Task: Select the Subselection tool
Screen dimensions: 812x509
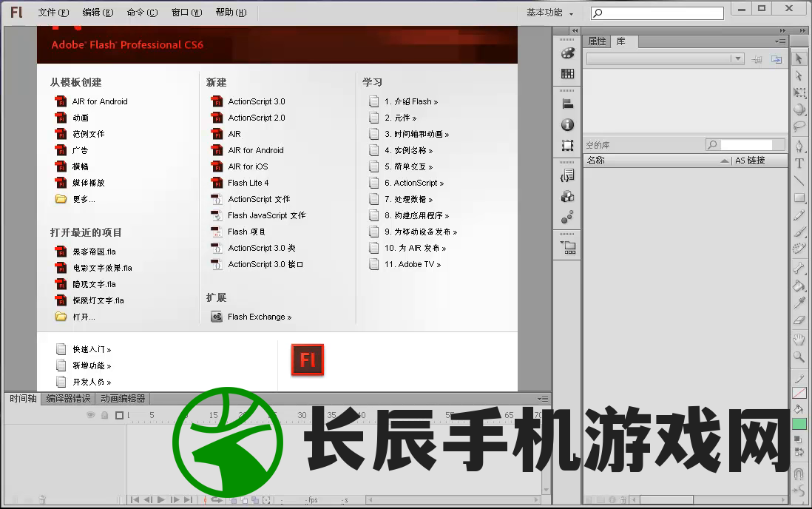Action: (x=799, y=76)
